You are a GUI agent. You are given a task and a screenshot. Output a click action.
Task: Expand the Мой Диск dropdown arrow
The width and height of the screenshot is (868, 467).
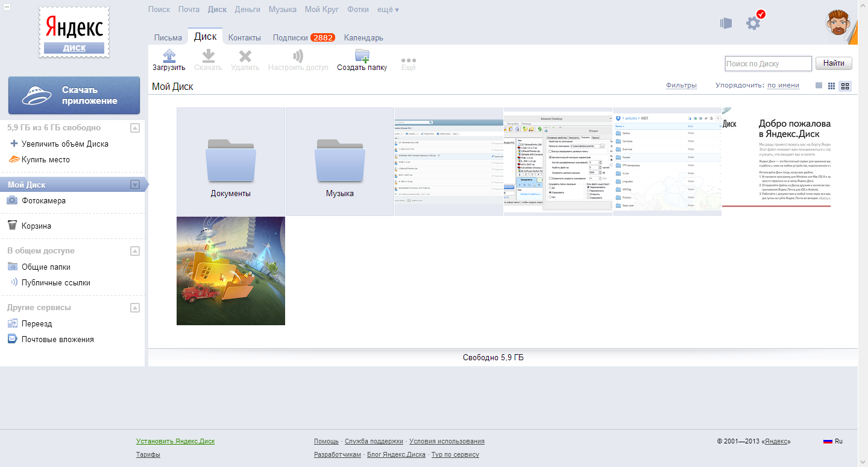135,185
